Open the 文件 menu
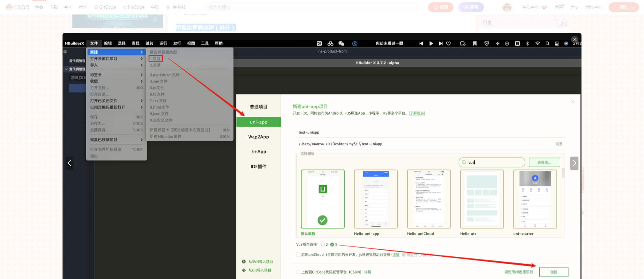Image resolution: width=644 pixels, height=279 pixels. click(x=94, y=44)
